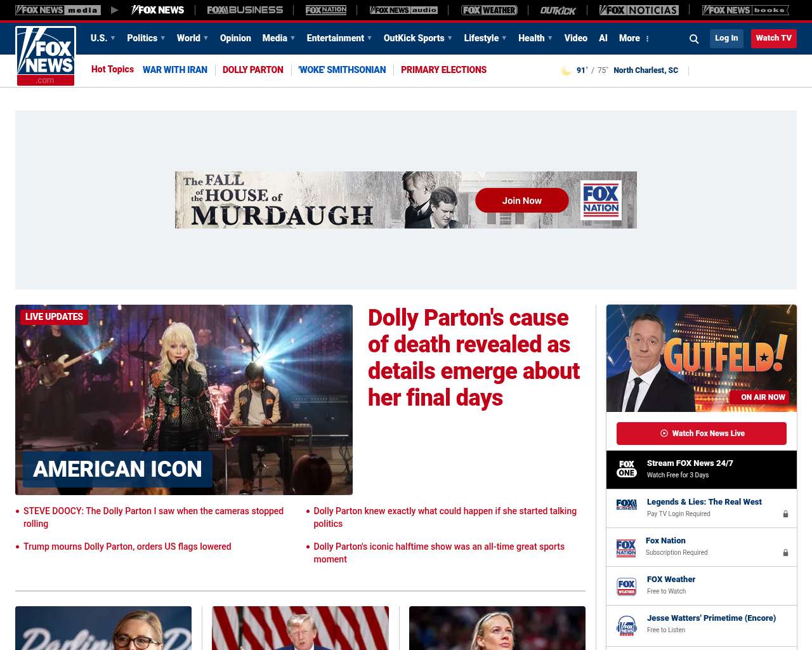Open the Opinion section
Image resolution: width=812 pixels, height=650 pixels.
[x=235, y=38]
